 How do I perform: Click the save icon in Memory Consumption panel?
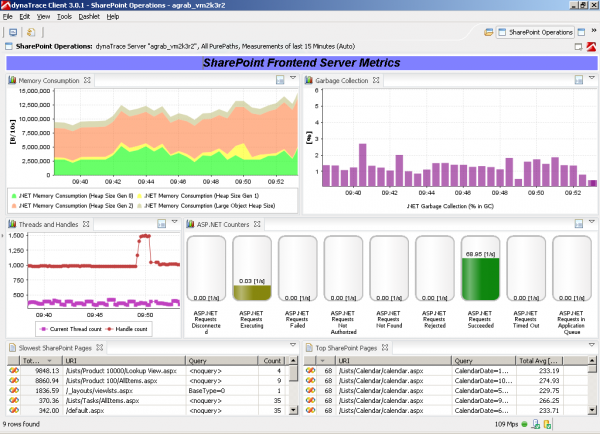click(x=280, y=80)
